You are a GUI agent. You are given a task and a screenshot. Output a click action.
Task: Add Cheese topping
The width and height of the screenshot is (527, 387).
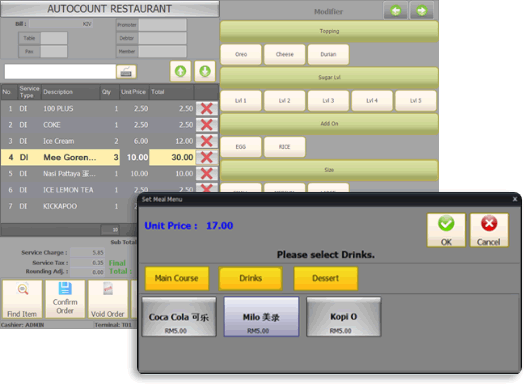pyautogui.click(x=285, y=54)
